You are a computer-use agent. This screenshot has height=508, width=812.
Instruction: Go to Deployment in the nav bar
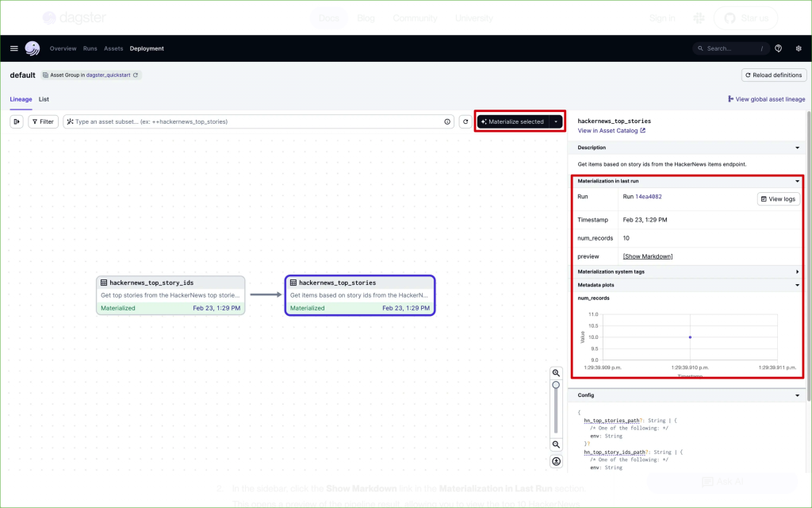147,48
